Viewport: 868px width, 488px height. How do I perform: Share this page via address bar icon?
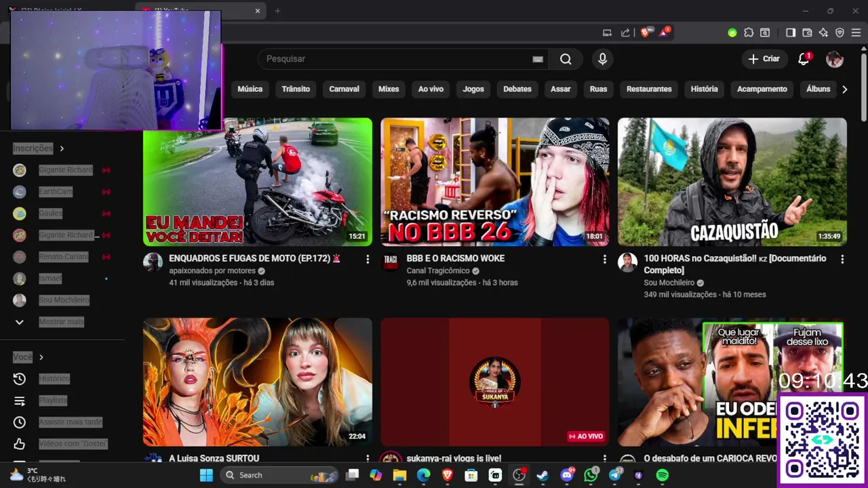click(x=625, y=33)
